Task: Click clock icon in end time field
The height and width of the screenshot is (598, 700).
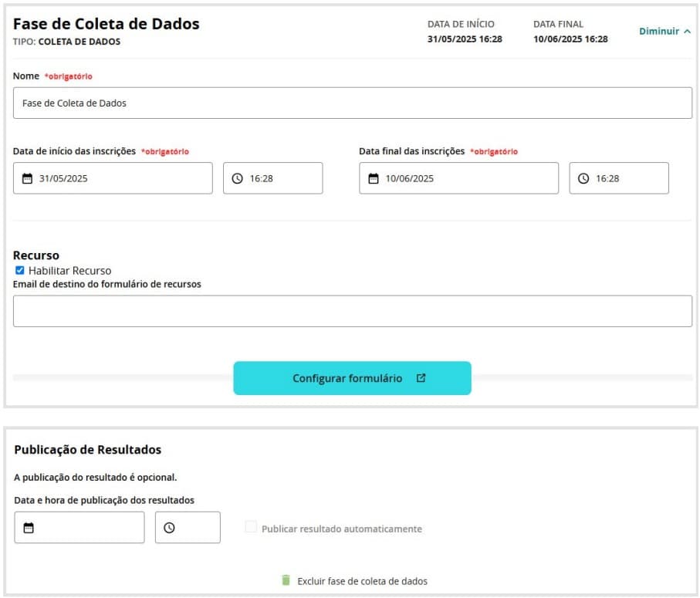Action: (583, 178)
